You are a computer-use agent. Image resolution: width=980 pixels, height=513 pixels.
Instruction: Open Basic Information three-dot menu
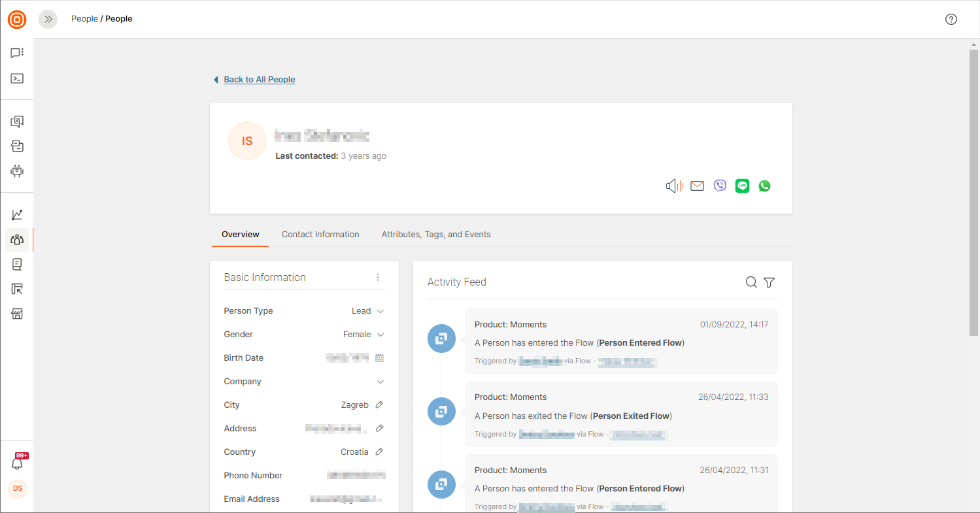click(378, 277)
